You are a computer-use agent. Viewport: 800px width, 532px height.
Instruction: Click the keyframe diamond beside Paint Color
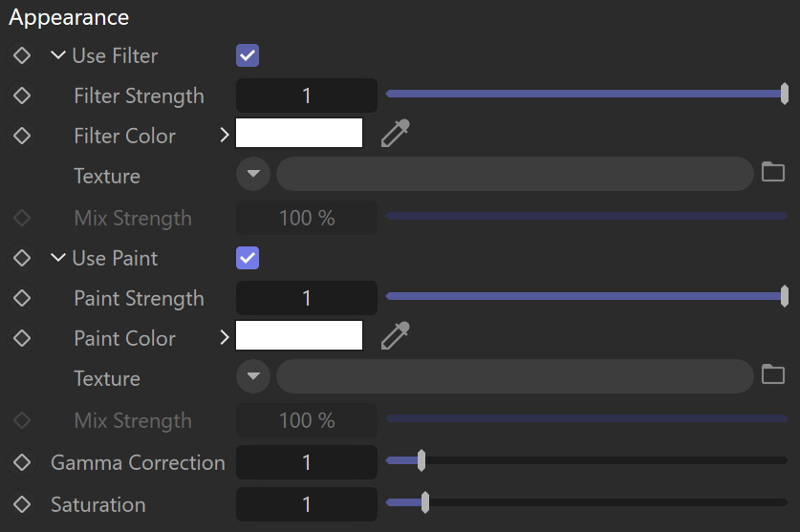pos(22,338)
